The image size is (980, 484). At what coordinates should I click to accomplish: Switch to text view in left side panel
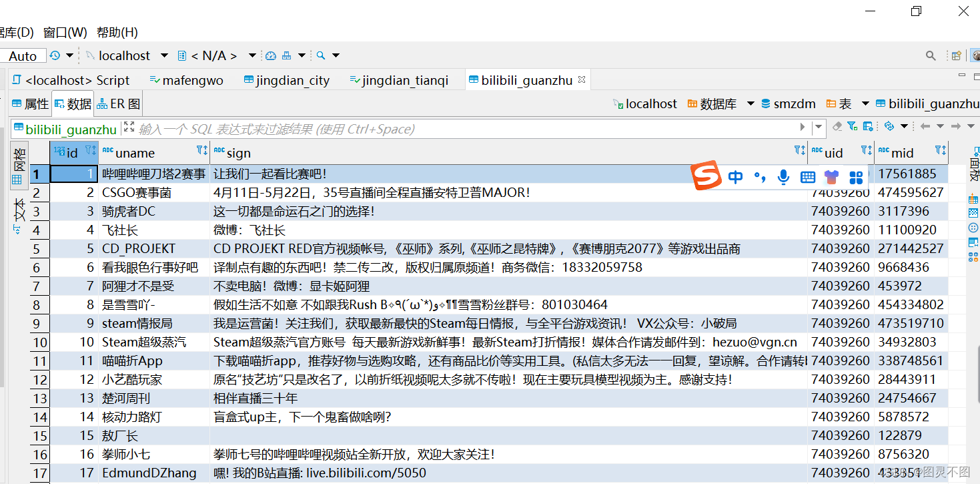(x=19, y=216)
